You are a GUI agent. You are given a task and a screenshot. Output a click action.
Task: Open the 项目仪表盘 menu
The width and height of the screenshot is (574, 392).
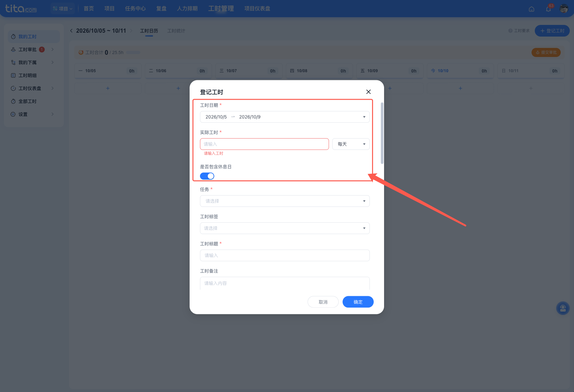257,8
